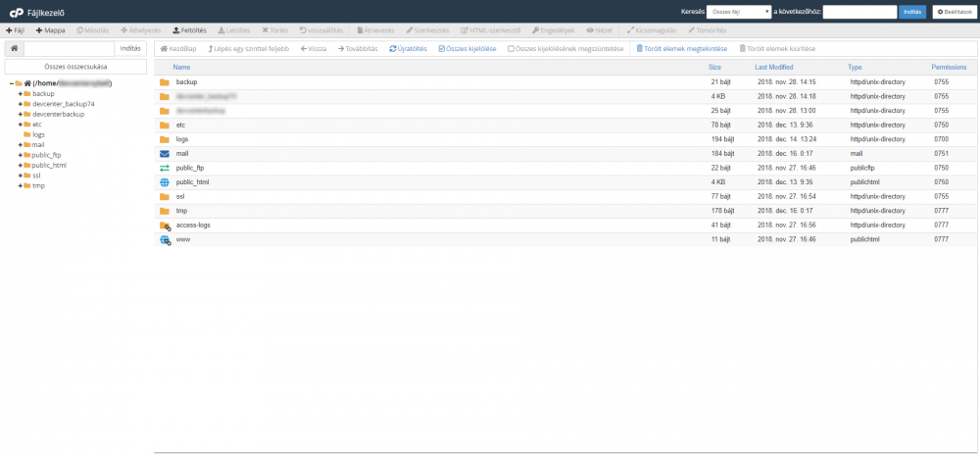Click the Visszaállítás restore tool
The height and width of the screenshot is (454, 980).
pyautogui.click(x=321, y=30)
